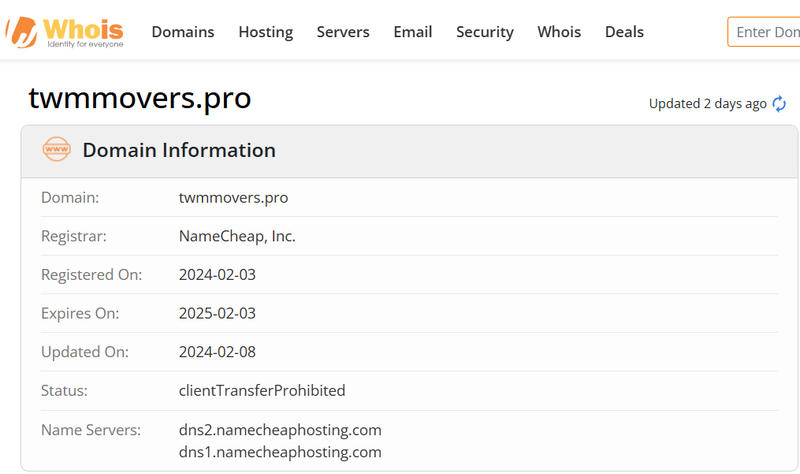Select the registrar value NameCheap, Inc.
This screenshot has width=800, height=474.
click(237, 236)
